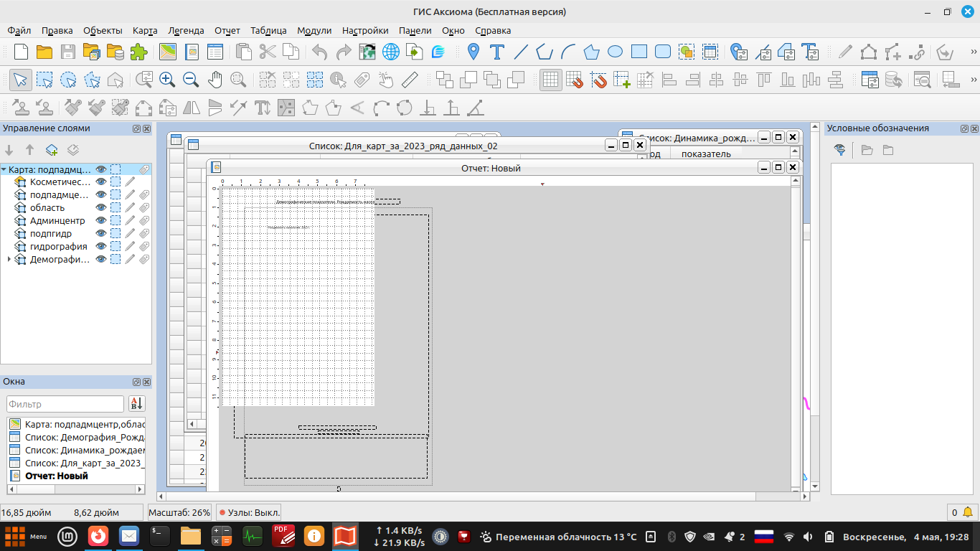
Task: Toggle selectable box for Админцентр layer
Action: click(x=116, y=221)
